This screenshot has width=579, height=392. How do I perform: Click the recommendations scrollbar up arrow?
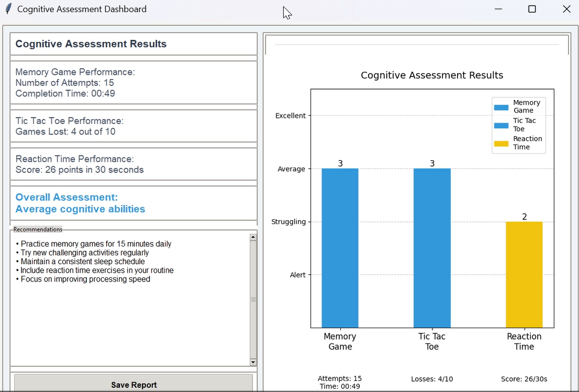(x=253, y=237)
